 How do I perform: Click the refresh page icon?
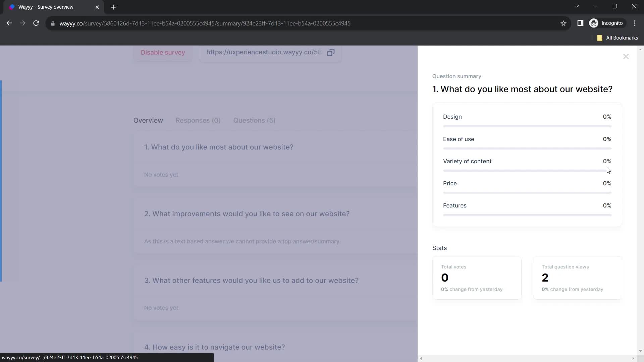36,23
